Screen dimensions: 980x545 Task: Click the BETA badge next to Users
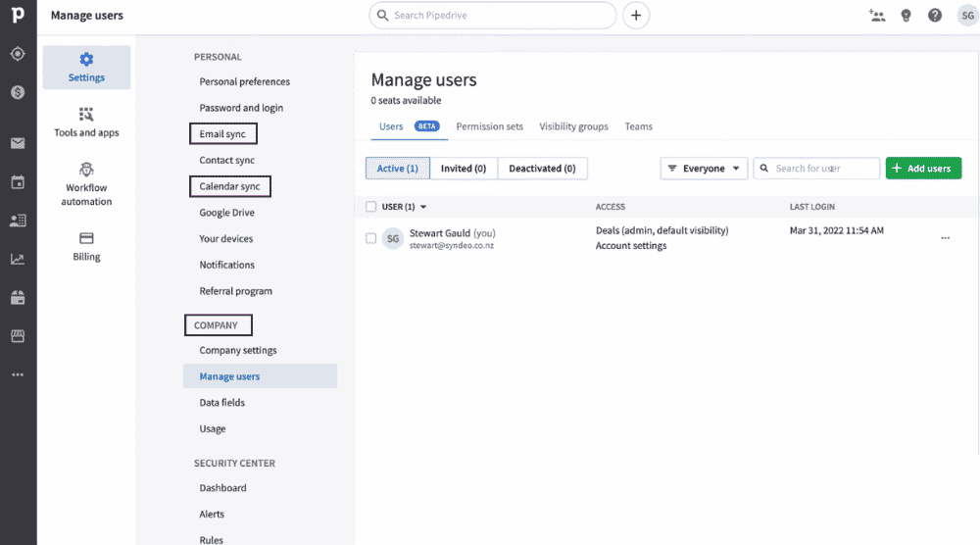427,126
